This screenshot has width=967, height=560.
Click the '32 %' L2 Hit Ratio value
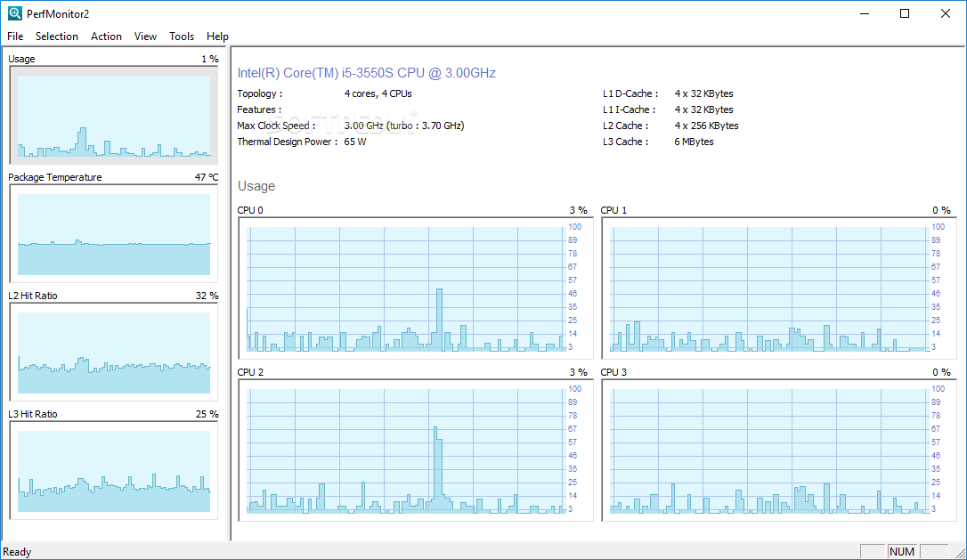click(x=207, y=296)
